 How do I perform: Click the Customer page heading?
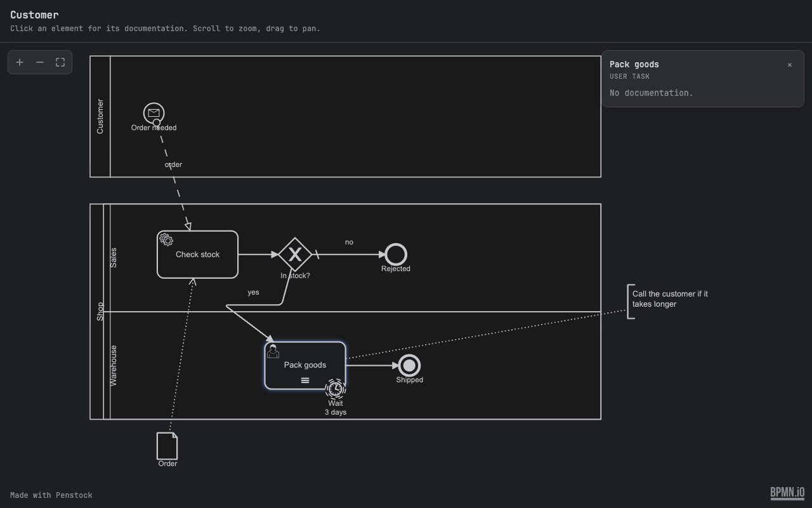34,15
